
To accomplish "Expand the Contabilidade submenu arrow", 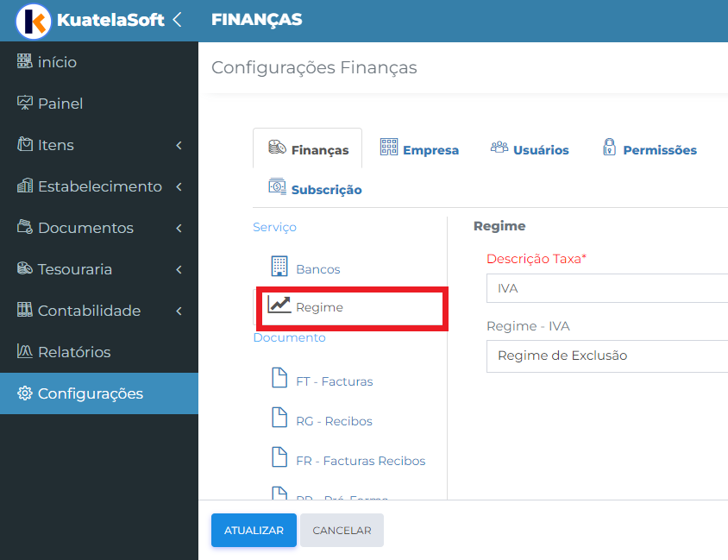I will click(179, 311).
